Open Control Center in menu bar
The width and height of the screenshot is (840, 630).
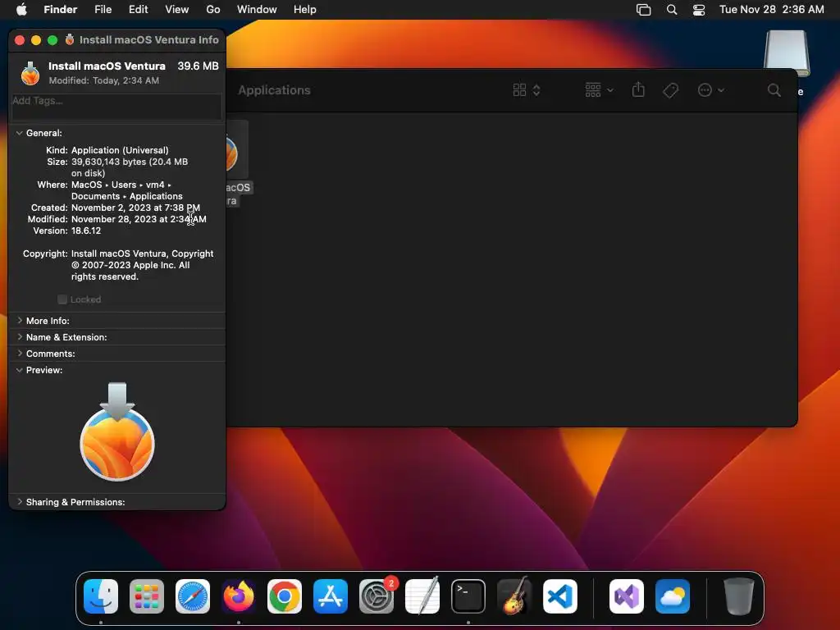click(699, 10)
